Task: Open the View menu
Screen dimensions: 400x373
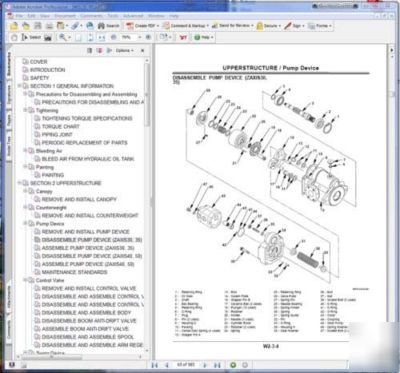Action: point(45,16)
